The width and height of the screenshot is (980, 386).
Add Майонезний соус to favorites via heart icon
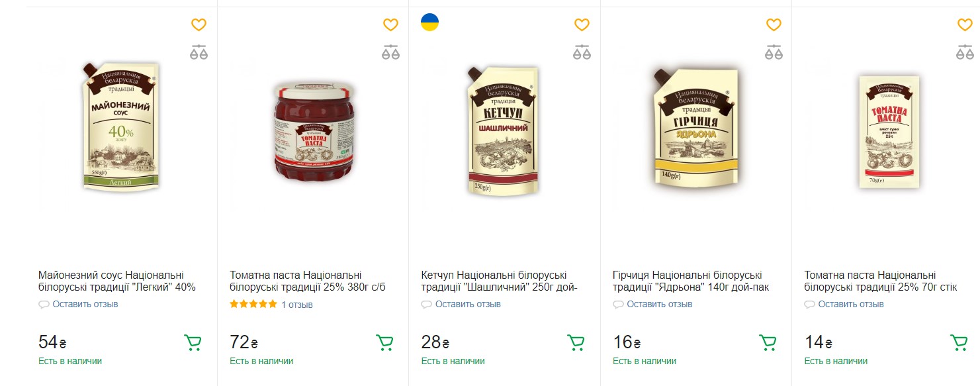coord(198,24)
